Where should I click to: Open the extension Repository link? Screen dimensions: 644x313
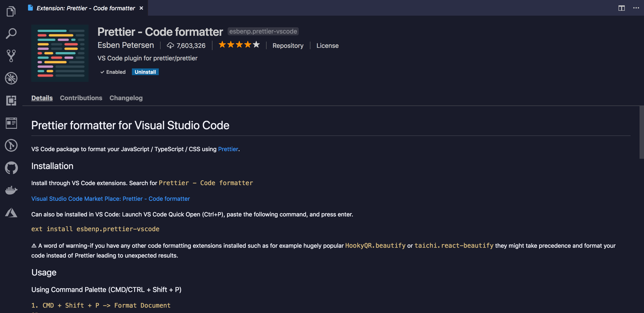[x=288, y=46]
